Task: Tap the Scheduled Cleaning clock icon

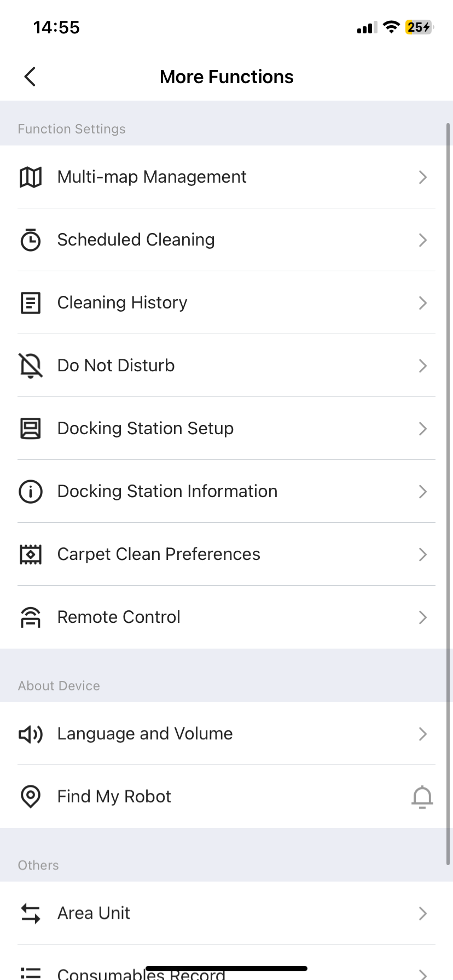Action: click(31, 240)
